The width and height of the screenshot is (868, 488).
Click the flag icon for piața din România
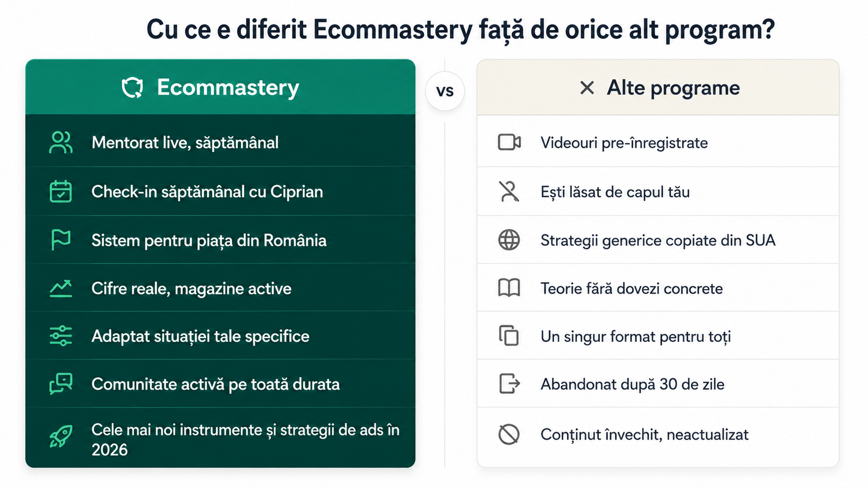coord(61,240)
